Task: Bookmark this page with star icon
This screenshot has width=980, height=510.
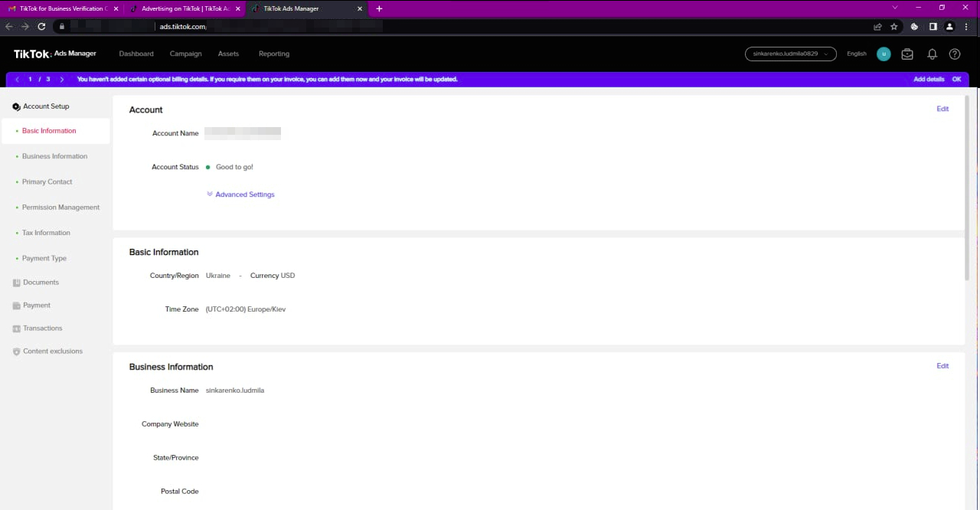Action: [x=894, y=26]
